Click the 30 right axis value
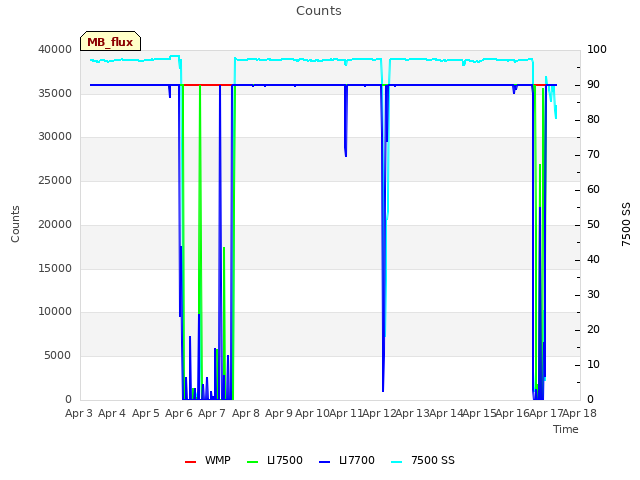 point(593,294)
